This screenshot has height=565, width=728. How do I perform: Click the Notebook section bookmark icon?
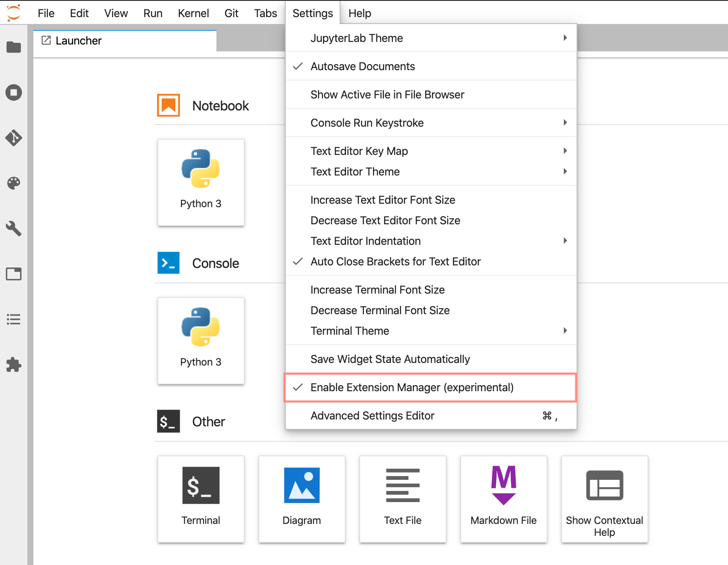coord(169,105)
